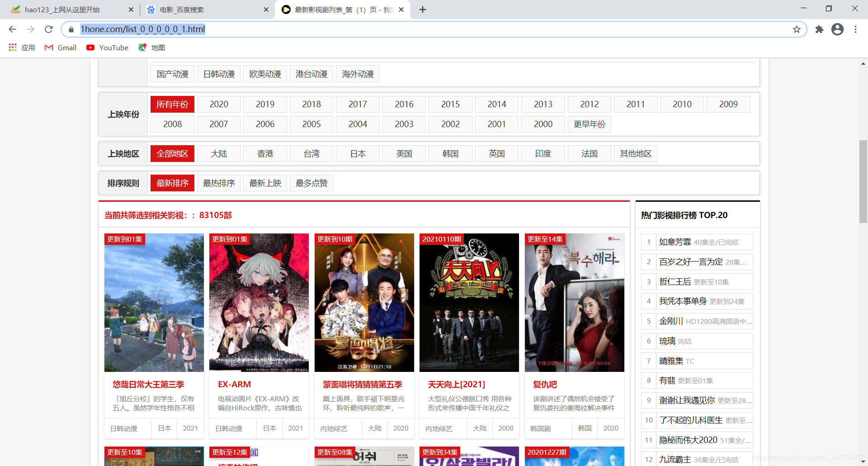Viewport: 868px width, 466px height.
Task: Filter region by 其他地区
Action: [636, 154]
